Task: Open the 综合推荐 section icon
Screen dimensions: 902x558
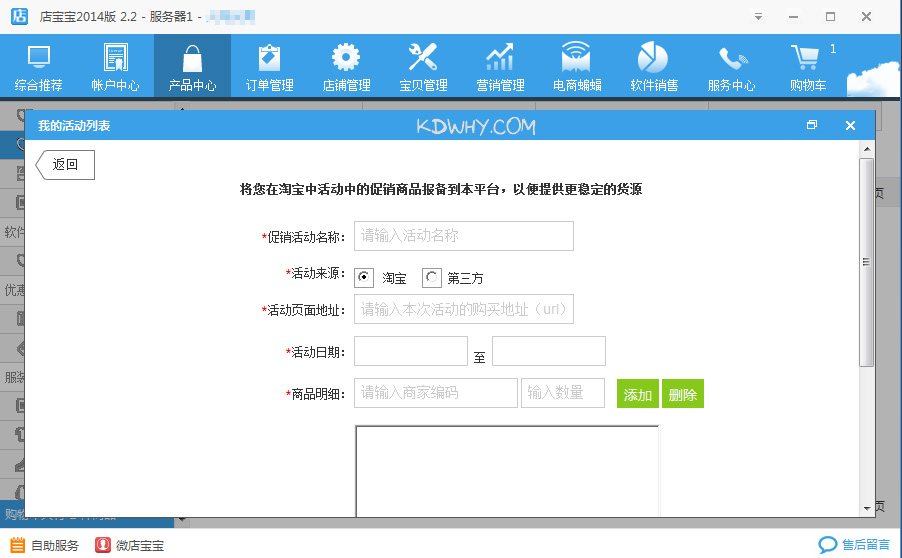Action: (38, 66)
